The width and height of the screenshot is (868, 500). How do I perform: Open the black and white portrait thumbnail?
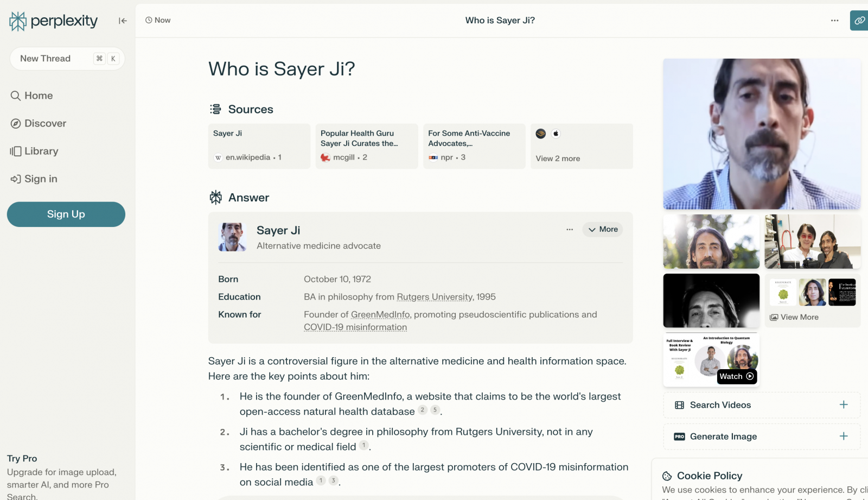711,301
